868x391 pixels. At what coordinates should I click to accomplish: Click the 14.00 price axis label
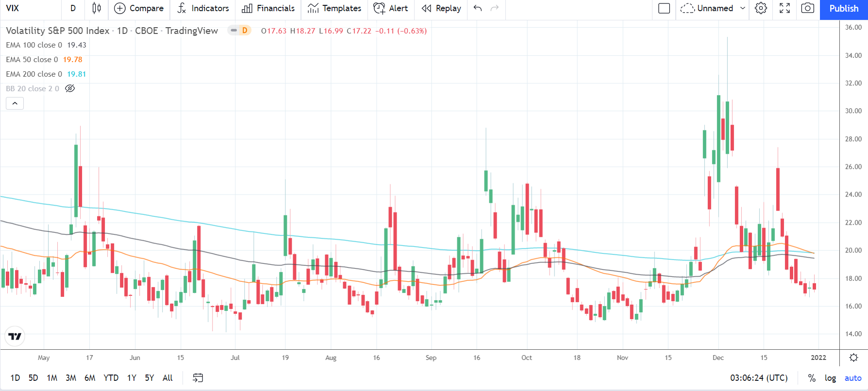[x=853, y=334]
